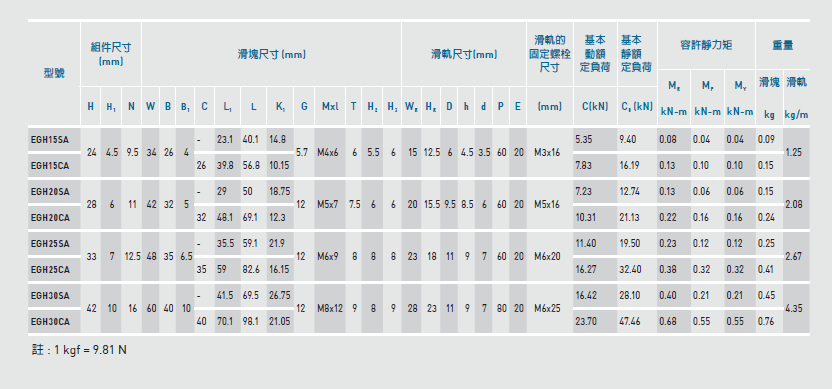Click the 26.75 K1 value
Viewport: 832px width, 389px height.
[x=279, y=296]
